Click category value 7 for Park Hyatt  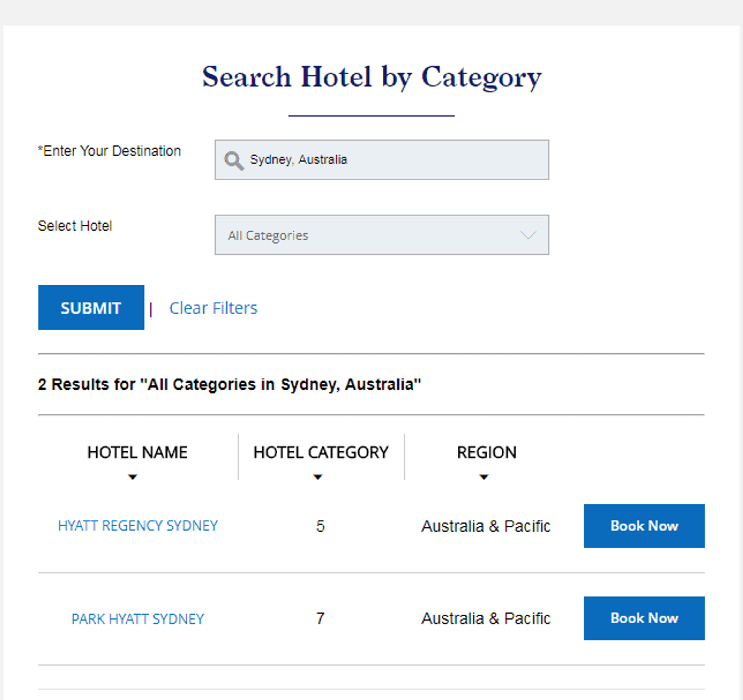(x=320, y=619)
